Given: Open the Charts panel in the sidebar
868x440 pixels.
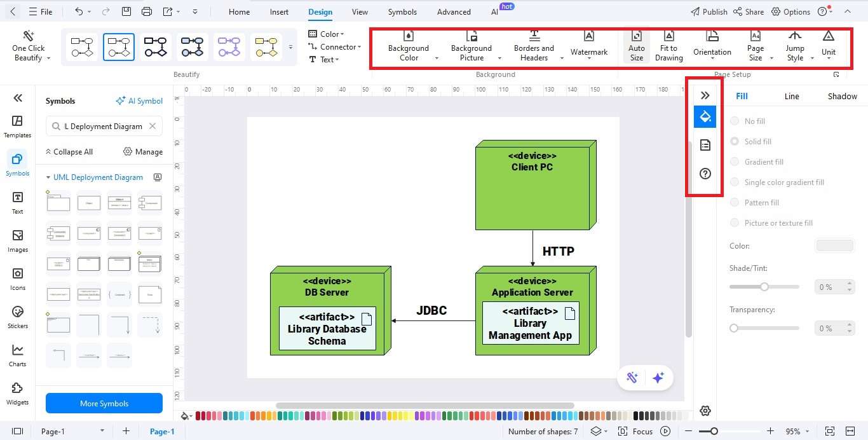Looking at the screenshot, I should coord(17,354).
